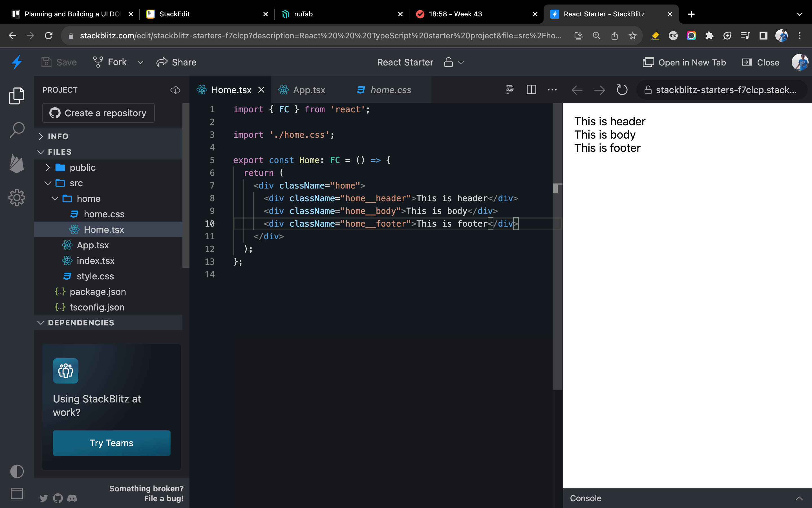
Task: Close the preview with the Close button
Action: [761, 62]
